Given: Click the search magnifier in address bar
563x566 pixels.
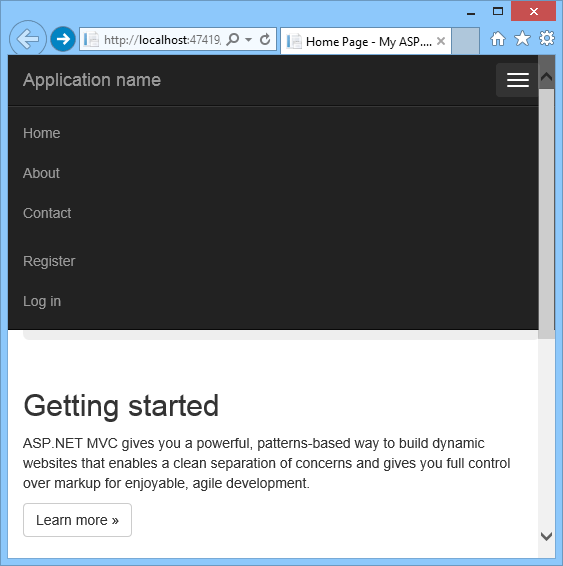Looking at the screenshot, I should (233, 39).
